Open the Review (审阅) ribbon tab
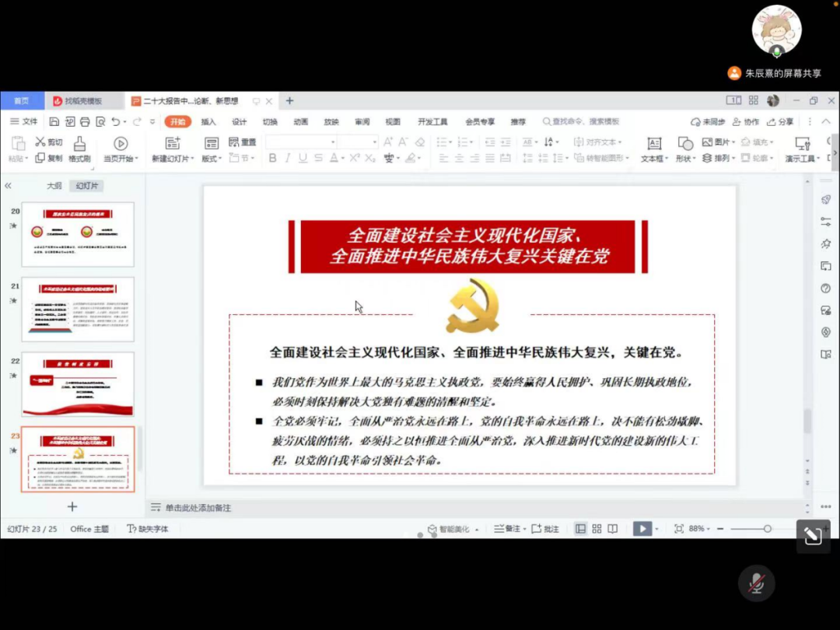The image size is (840, 630). (x=362, y=121)
